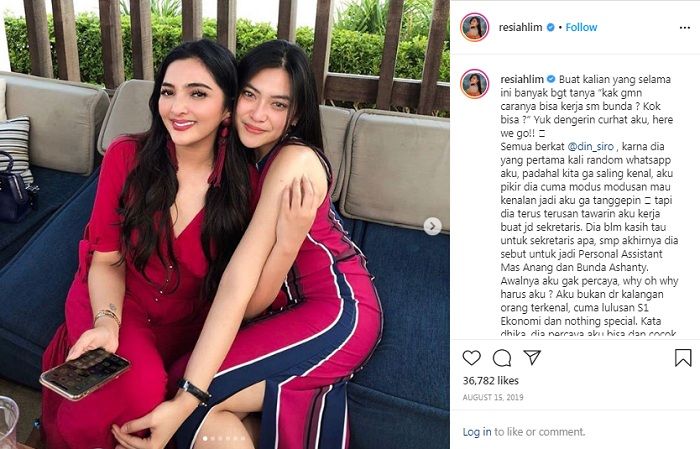Open resiahlim profile picture in header
This screenshot has height=449, width=700.
pos(475,27)
